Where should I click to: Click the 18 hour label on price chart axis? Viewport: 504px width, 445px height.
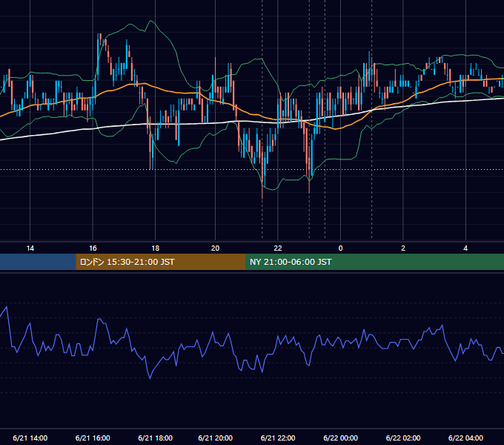(155, 248)
